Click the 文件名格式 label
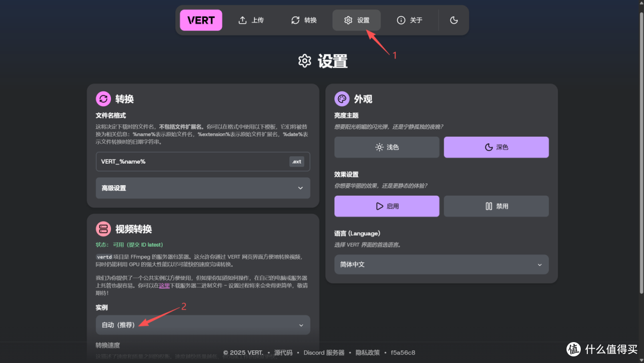Image resolution: width=644 pixels, height=363 pixels. pos(110,115)
